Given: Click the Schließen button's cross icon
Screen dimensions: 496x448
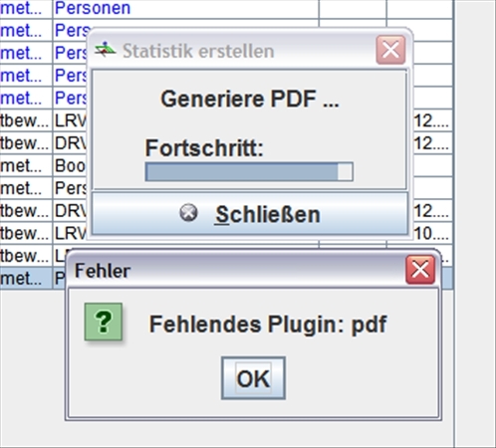Looking at the screenshot, I should coord(188,212).
